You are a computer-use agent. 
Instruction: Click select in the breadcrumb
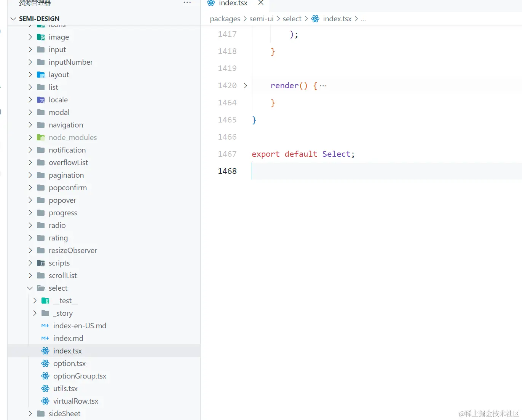[292, 19]
